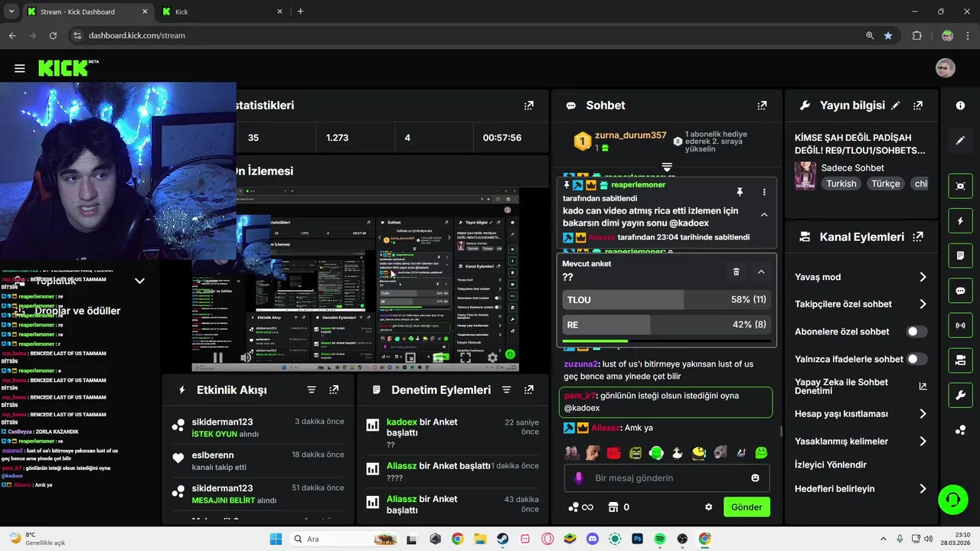Click the Sadece Sohbet category thumbnail
The width and height of the screenshot is (980, 551).
click(805, 175)
